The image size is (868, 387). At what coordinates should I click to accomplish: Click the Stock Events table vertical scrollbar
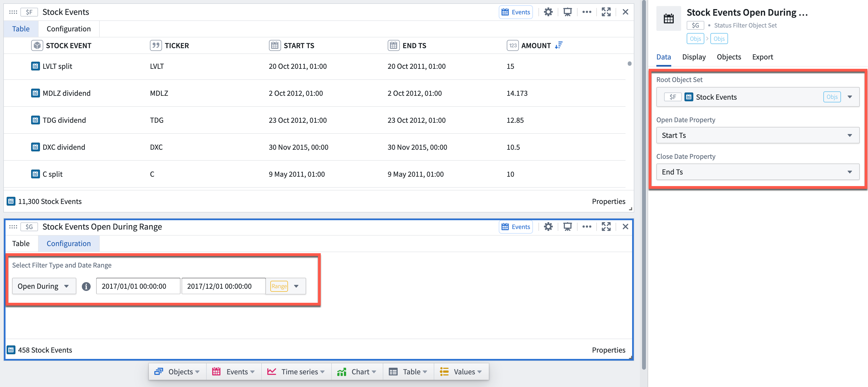click(629, 64)
